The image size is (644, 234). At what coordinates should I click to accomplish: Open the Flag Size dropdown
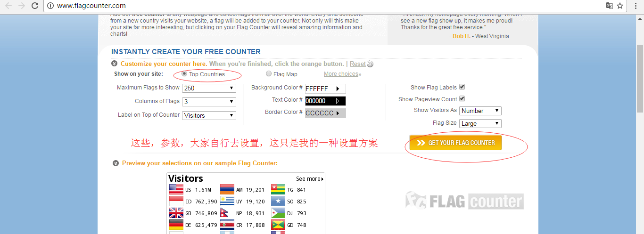(x=480, y=124)
